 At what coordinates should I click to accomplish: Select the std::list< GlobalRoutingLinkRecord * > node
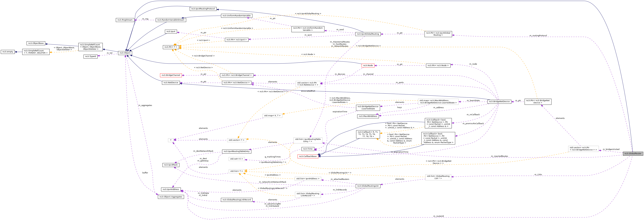pyautogui.click(x=308, y=195)
